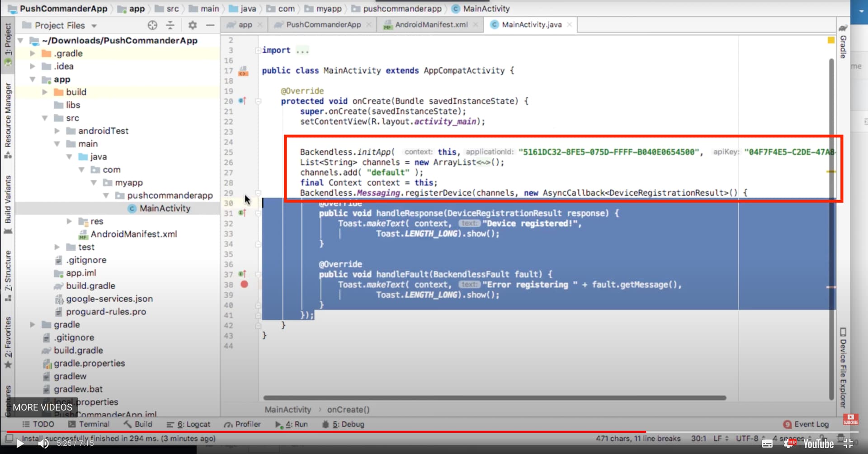Open the Favorites side tab
Viewport: 868px width, 454px height.
point(8,342)
